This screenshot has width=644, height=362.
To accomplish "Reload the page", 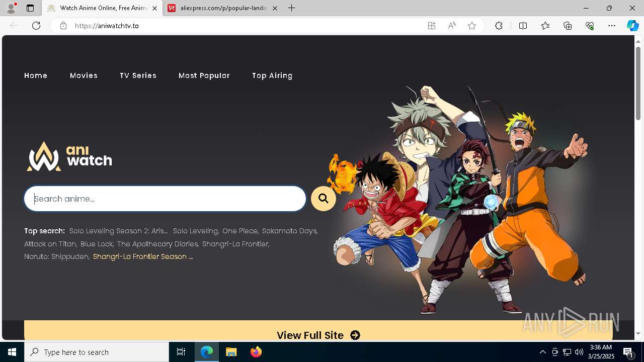I will (x=36, y=26).
